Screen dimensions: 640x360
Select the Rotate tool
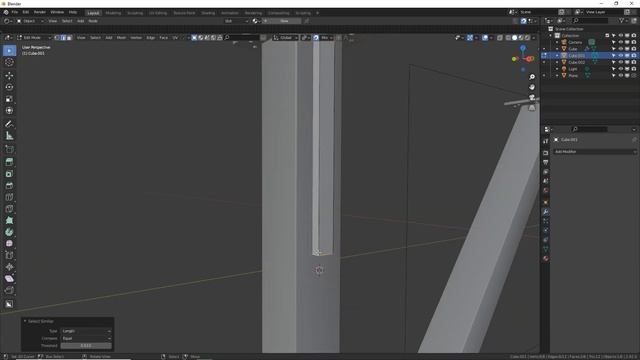(9, 87)
